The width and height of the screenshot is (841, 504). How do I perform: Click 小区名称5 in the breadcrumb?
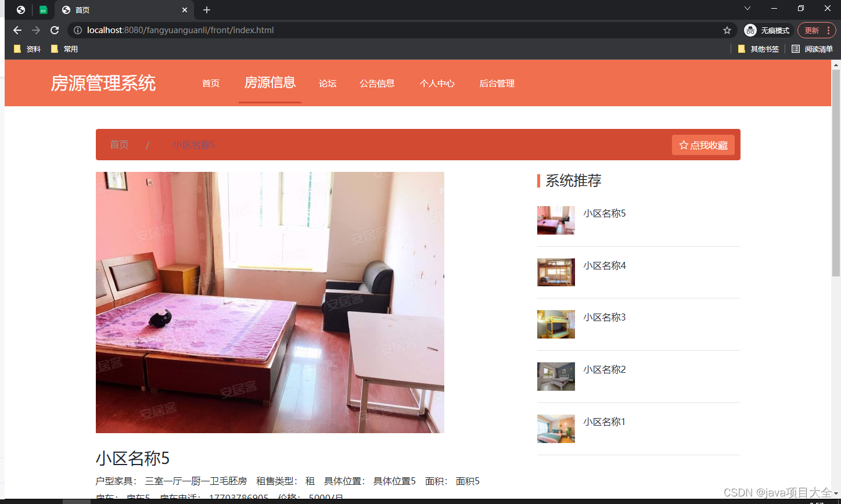click(x=194, y=145)
